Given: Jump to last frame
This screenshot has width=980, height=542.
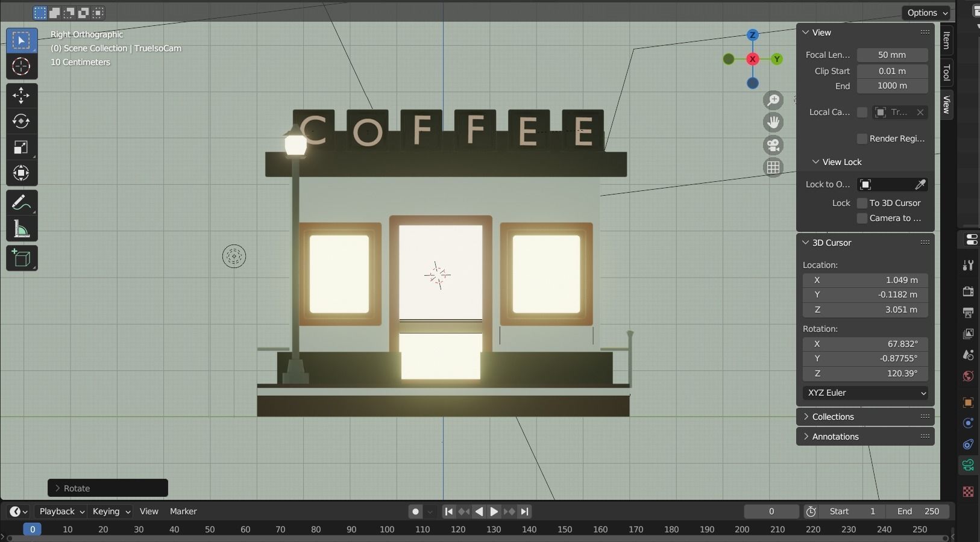Looking at the screenshot, I should (x=525, y=511).
